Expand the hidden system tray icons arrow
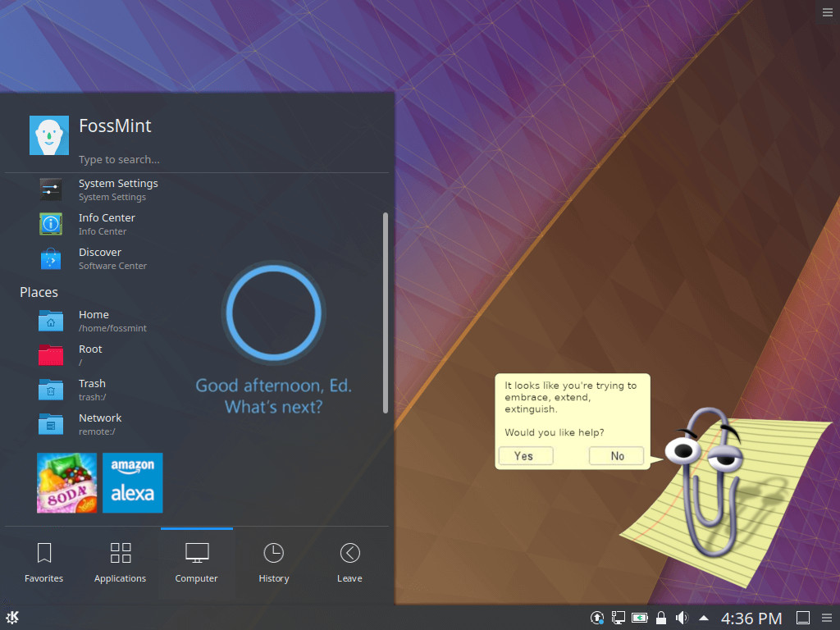Screen dimensions: 840x630 (704, 619)
